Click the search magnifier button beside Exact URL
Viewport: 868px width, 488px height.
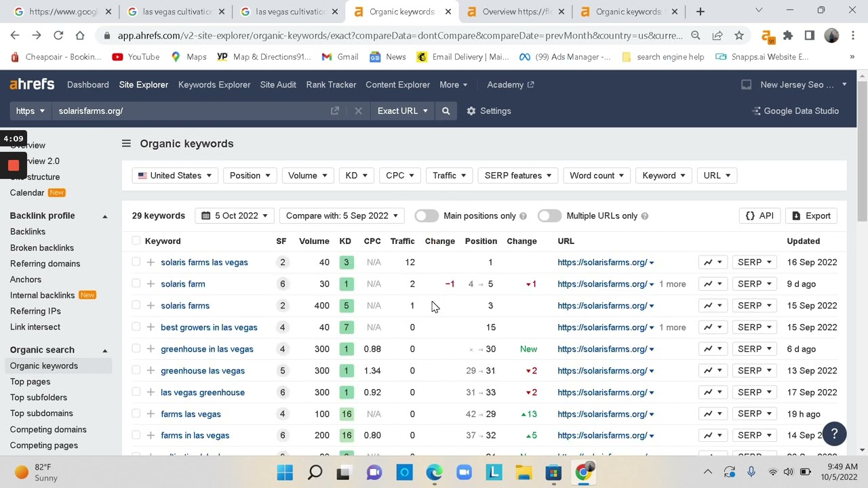coord(446,111)
